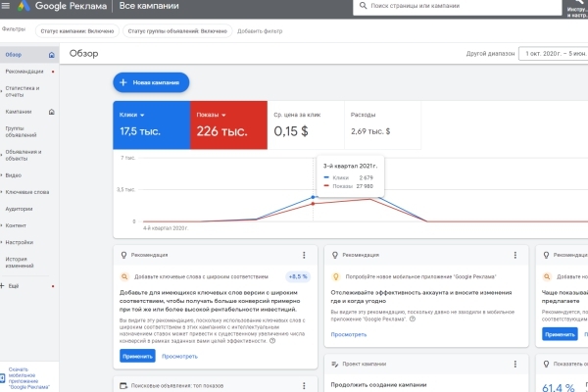
Task: Open the hamburger main menu
Action: pyautogui.click(x=8, y=8)
